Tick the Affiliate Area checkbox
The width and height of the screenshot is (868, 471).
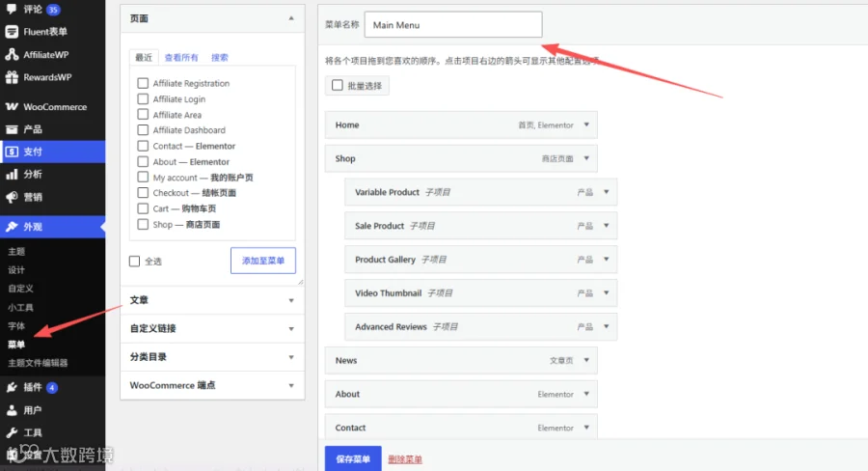[x=143, y=114]
